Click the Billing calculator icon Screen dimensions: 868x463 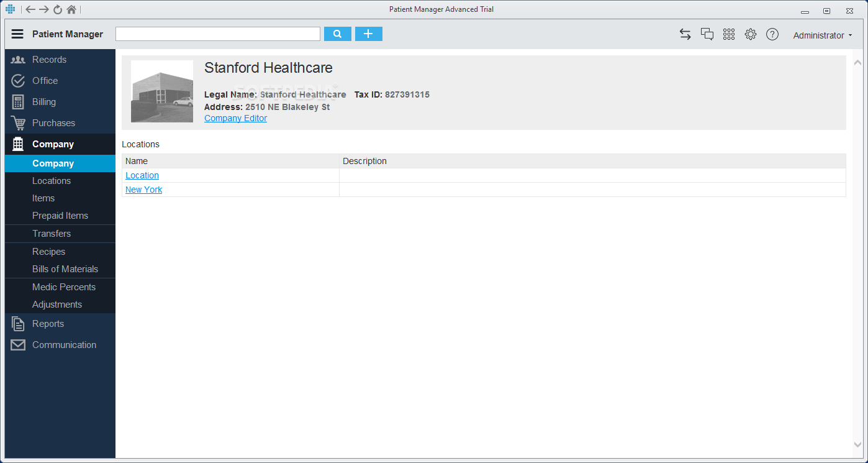coord(18,102)
